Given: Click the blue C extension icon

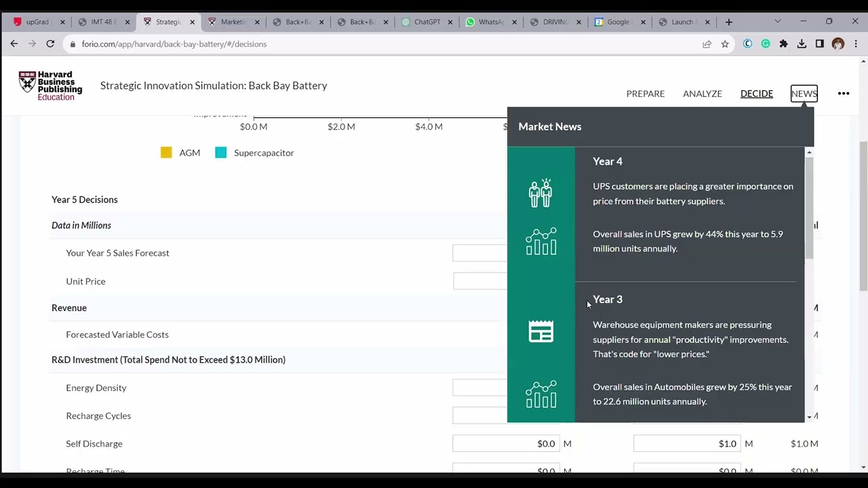Looking at the screenshot, I should (748, 44).
